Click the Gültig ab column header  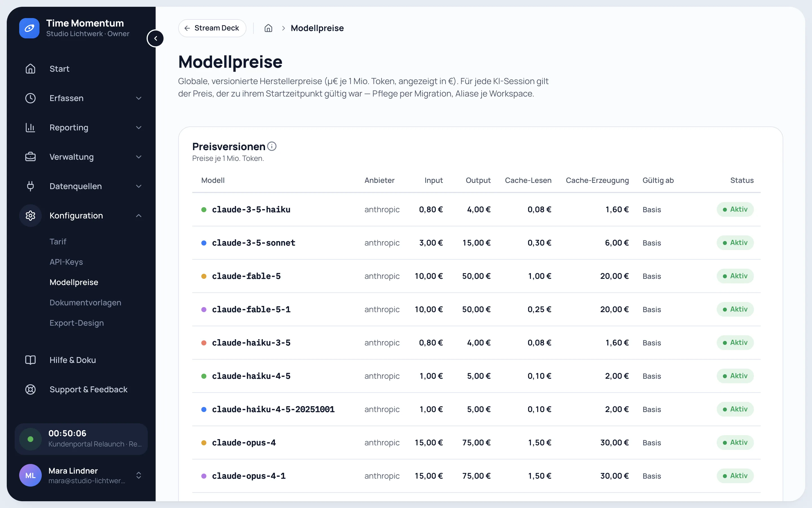point(658,180)
